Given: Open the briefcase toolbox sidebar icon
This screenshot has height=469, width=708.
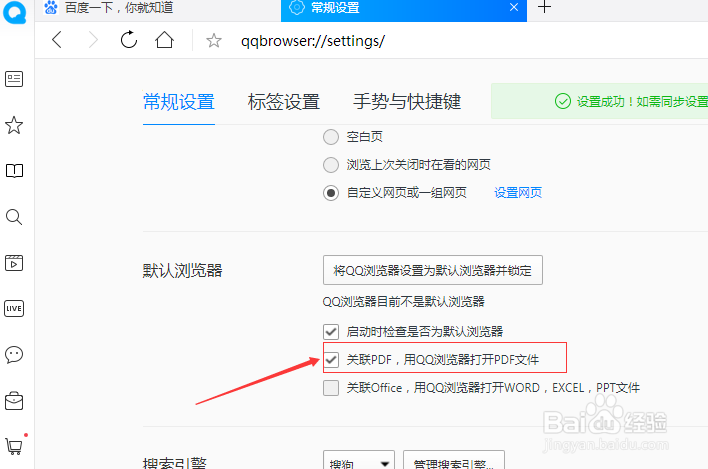Looking at the screenshot, I should click(x=14, y=401).
